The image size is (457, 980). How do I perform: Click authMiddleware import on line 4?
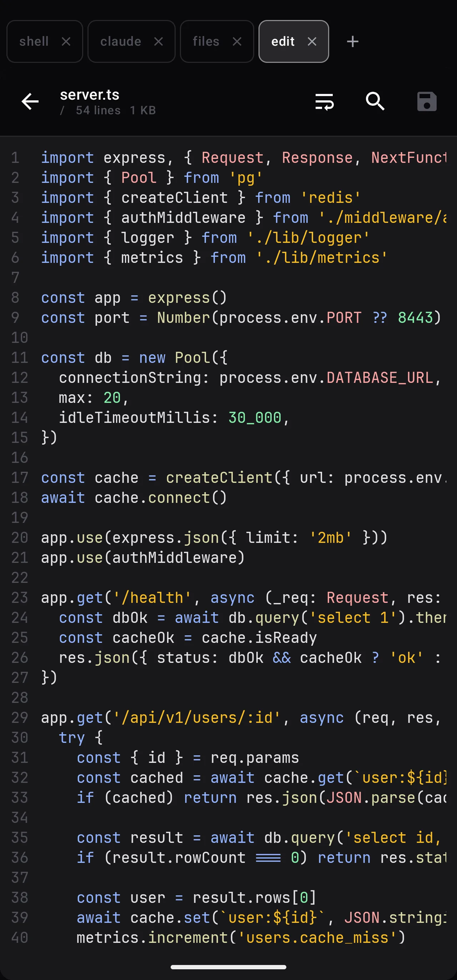point(183,217)
